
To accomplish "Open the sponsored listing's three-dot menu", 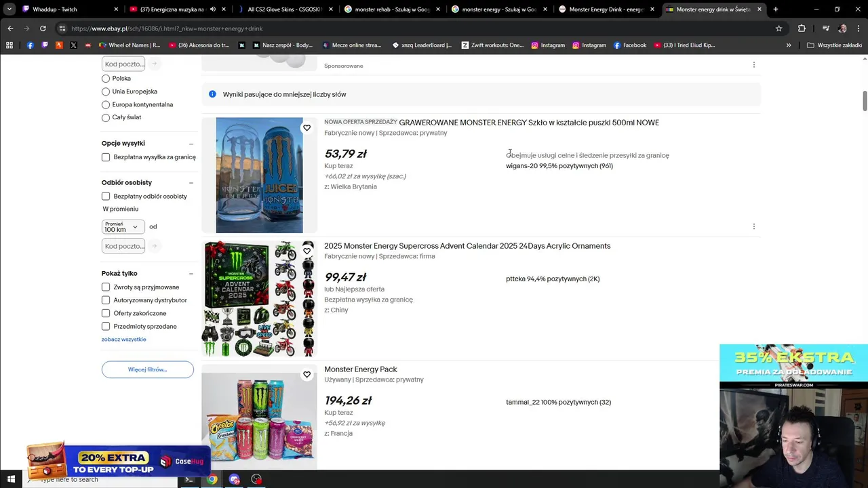I will tap(753, 65).
